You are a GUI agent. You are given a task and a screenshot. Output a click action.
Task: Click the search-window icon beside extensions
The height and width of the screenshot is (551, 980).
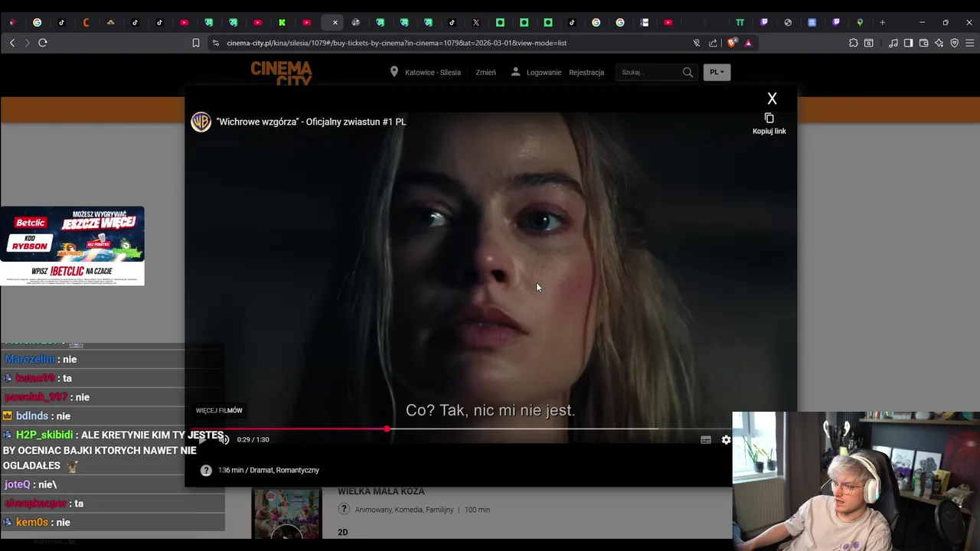click(869, 43)
